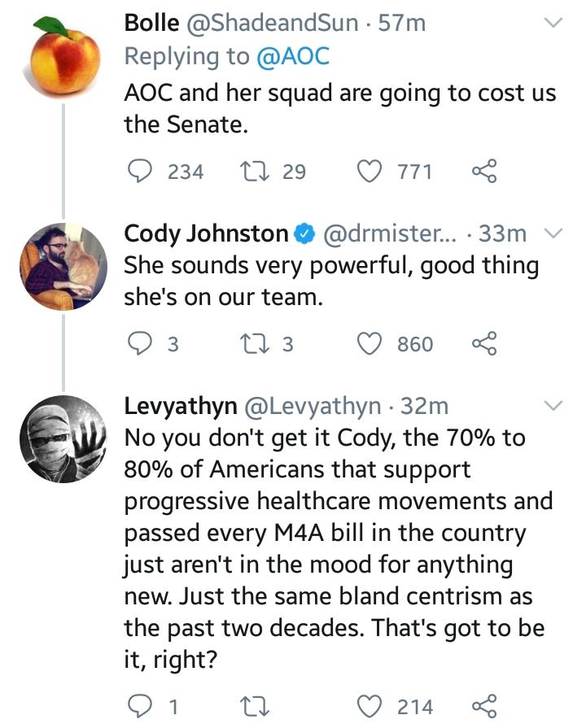
Task: Open options chevron on Cody Johnston's tweet
Action: (x=553, y=233)
